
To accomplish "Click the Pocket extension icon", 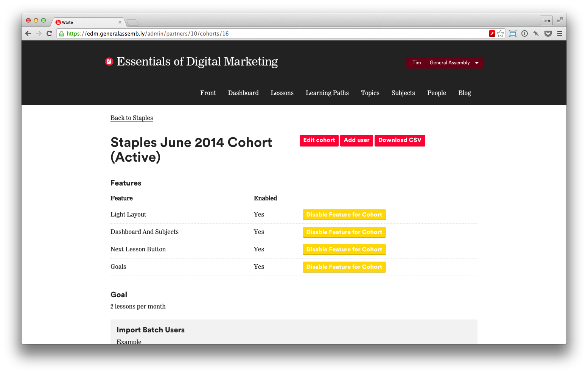I will click(x=548, y=34).
